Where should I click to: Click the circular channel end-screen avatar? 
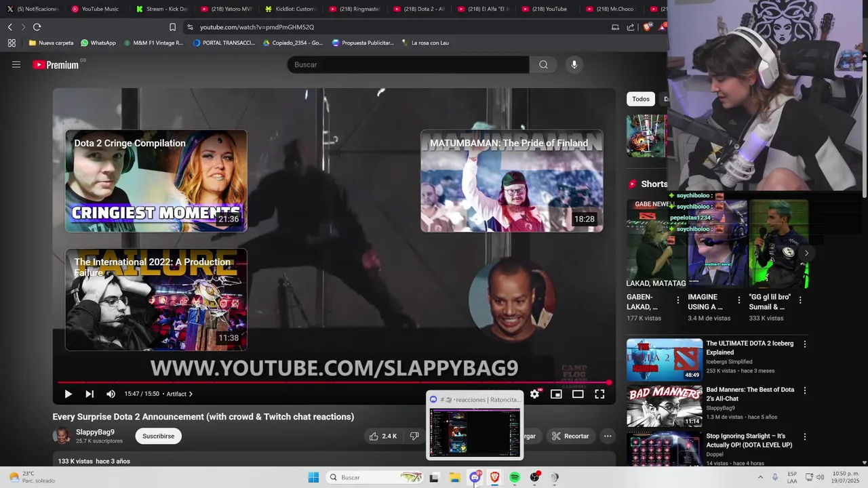pyautogui.click(x=511, y=300)
